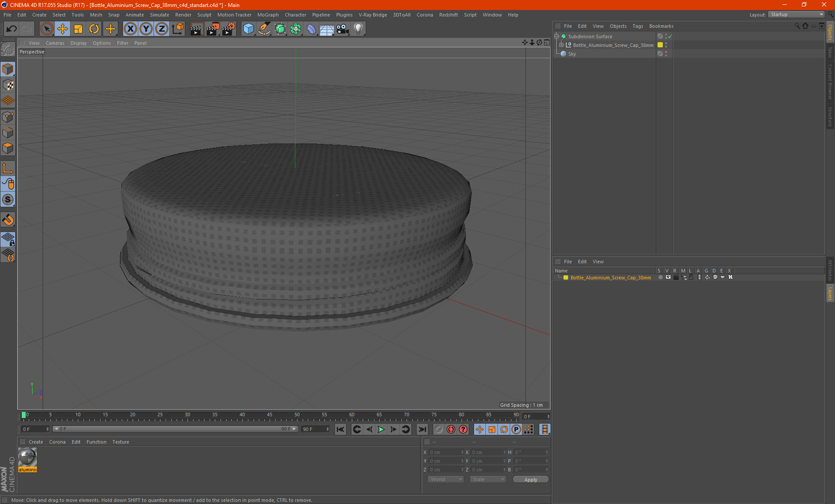Image resolution: width=835 pixels, height=504 pixels.
Task: Click yellow swatch in Layers panel
Action: point(566,278)
